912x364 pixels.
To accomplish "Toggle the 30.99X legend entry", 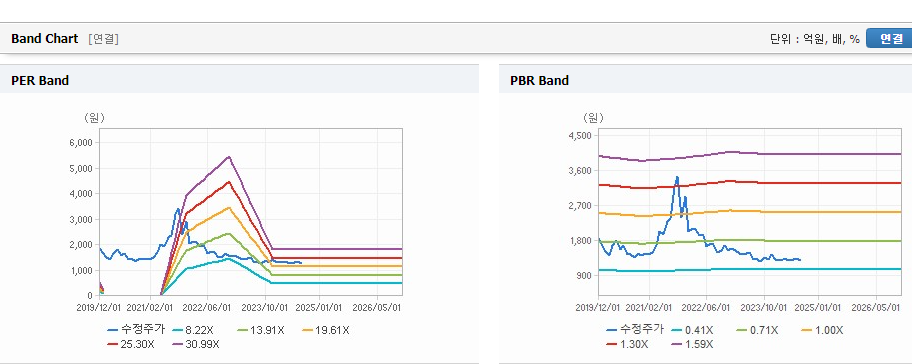I will pos(197,344).
